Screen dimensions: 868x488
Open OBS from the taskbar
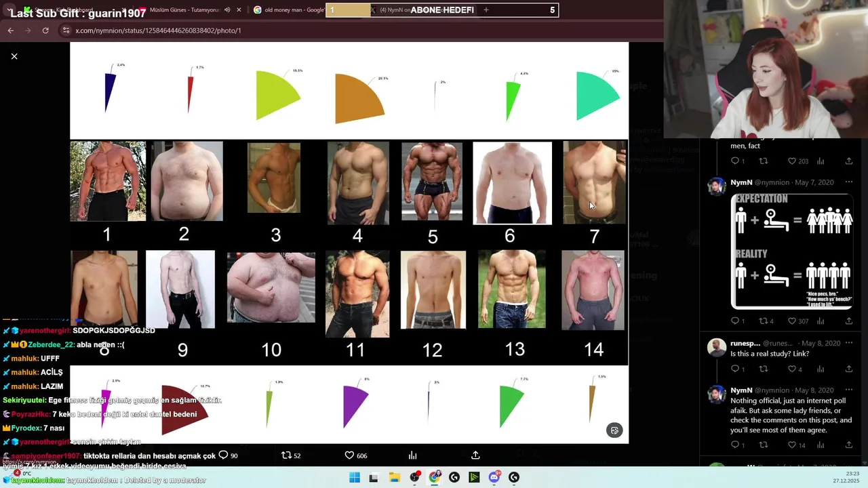[414, 477]
